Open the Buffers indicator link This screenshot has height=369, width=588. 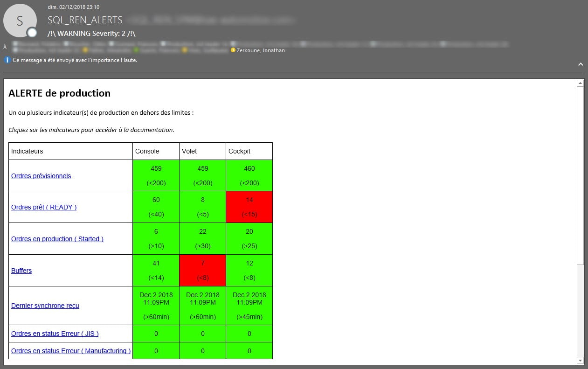click(x=21, y=271)
